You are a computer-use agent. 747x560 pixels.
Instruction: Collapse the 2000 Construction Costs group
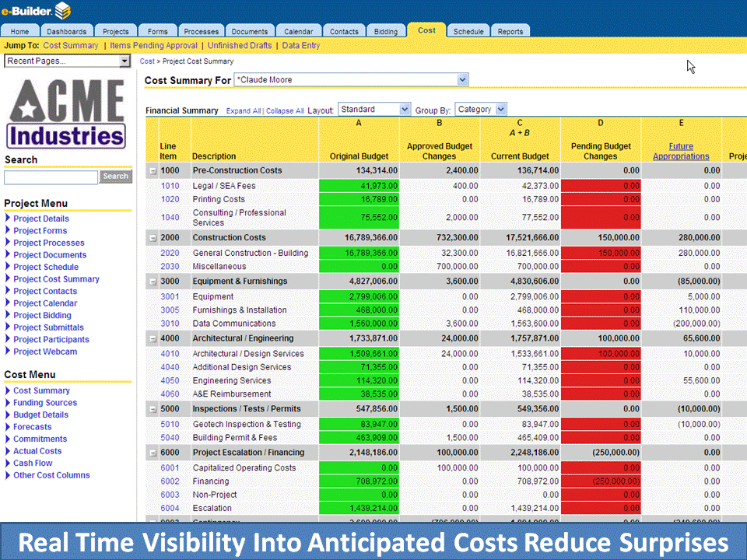(153, 238)
